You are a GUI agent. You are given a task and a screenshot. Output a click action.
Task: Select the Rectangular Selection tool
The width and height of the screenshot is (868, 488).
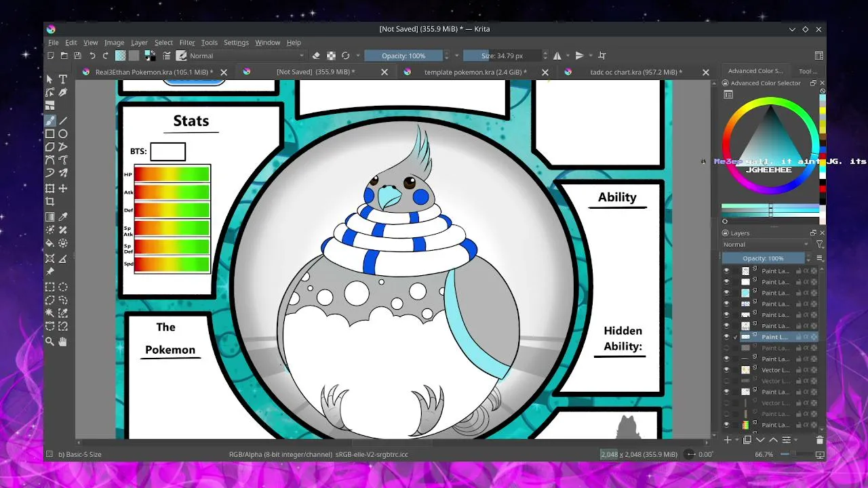50,287
